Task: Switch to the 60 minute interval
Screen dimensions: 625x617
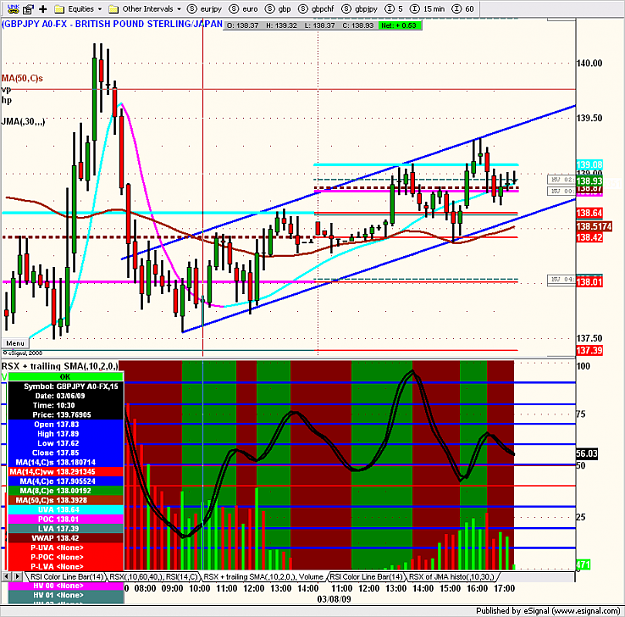Action: tap(463, 9)
